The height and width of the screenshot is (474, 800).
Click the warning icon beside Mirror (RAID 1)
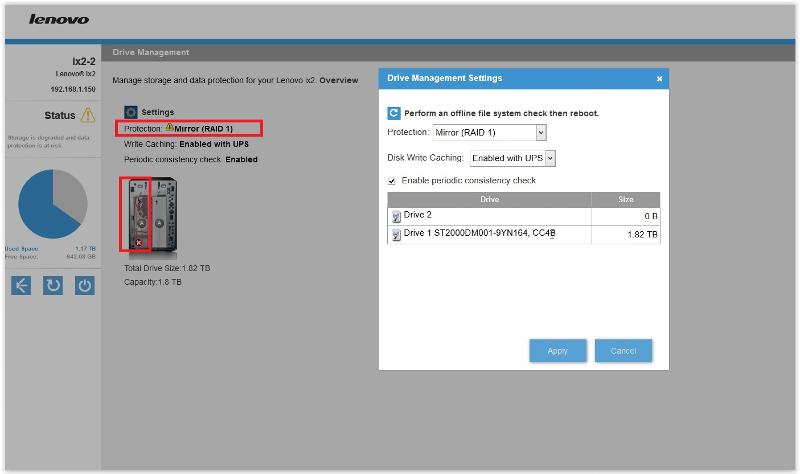[169, 128]
